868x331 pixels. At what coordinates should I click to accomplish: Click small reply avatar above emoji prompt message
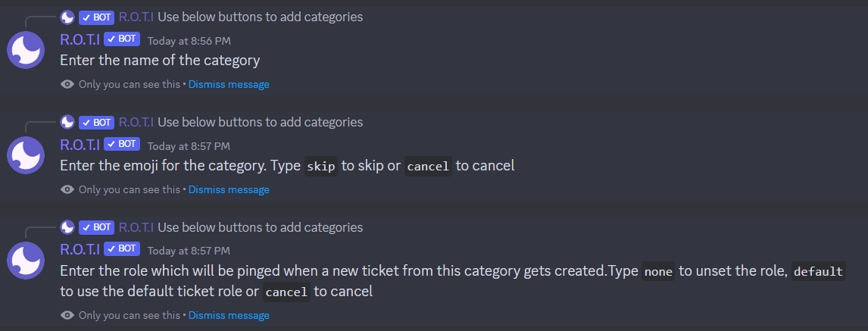coord(67,122)
